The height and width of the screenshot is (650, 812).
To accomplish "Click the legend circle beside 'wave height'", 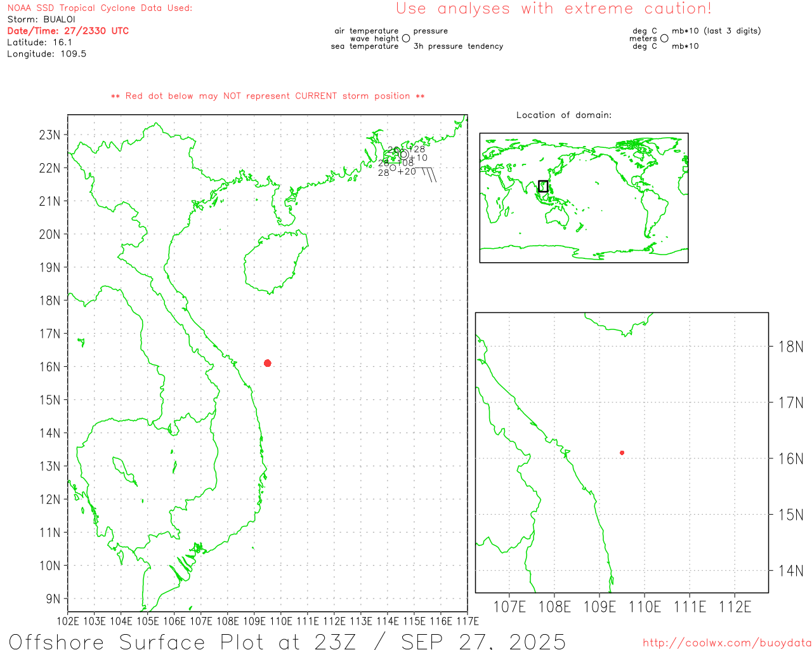I will pyautogui.click(x=406, y=38).
